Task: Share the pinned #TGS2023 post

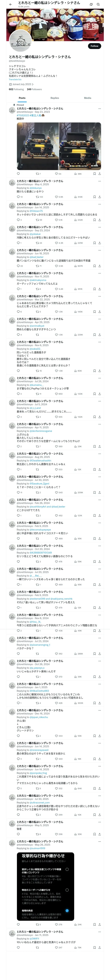Action: (x=99, y=174)
